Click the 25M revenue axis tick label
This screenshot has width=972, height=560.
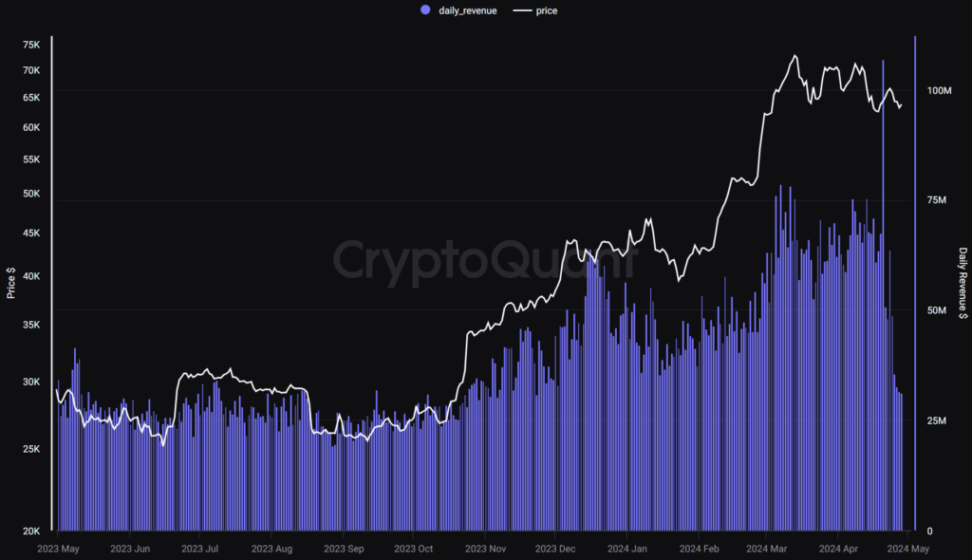click(x=937, y=420)
